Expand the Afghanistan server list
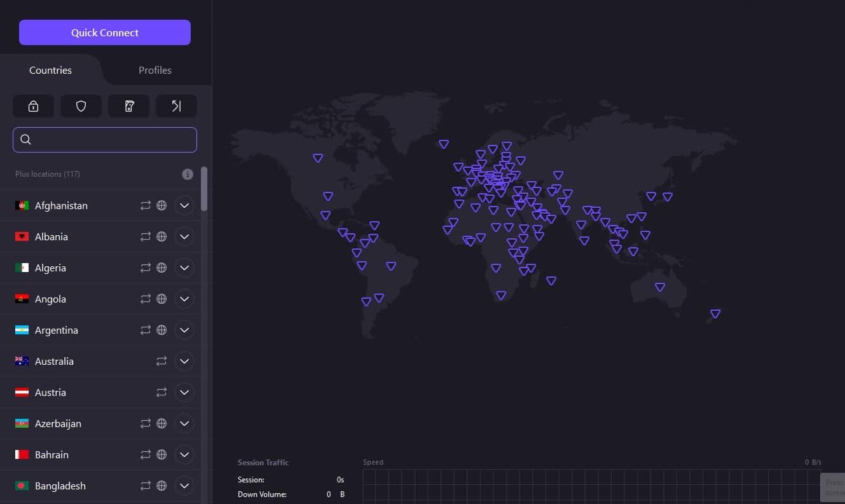Image resolution: width=845 pixels, height=504 pixels. (184, 205)
